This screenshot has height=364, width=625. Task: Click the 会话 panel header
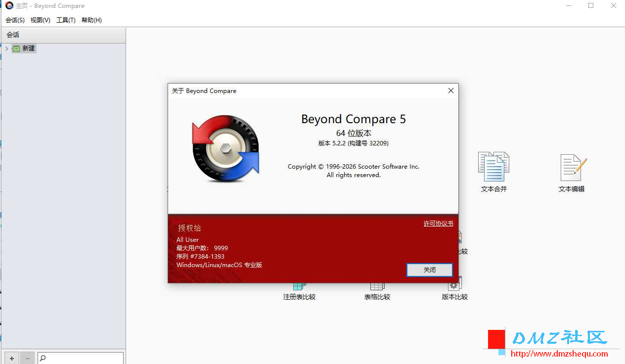63,35
